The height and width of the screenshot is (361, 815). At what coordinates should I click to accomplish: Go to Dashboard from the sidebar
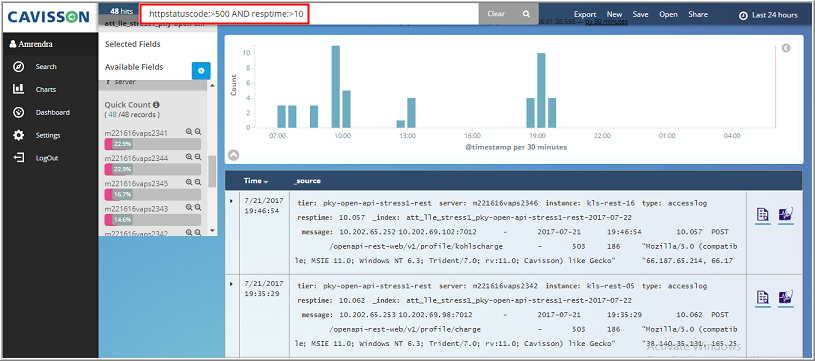[x=52, y=112]
